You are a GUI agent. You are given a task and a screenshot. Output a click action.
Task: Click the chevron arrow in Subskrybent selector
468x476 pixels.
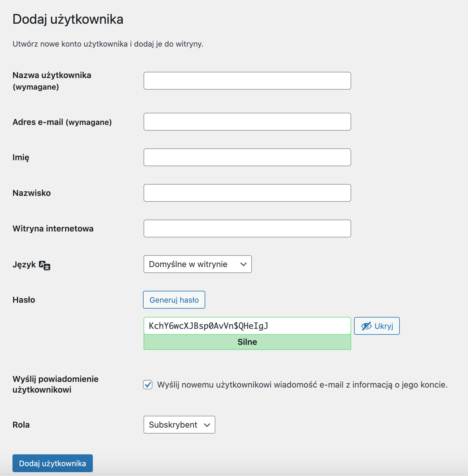click(x=207, y=425)
